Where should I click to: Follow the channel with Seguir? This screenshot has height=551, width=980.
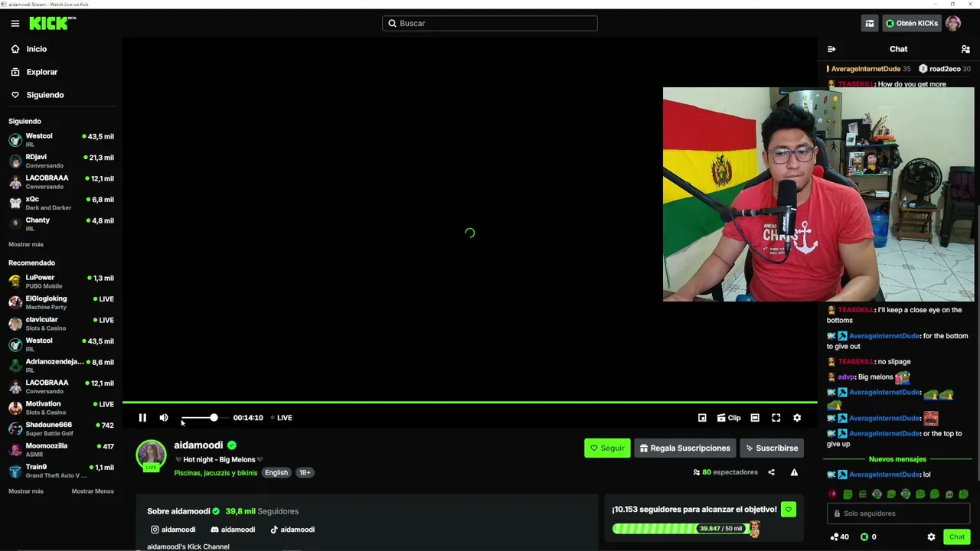(x=607, y=448)
